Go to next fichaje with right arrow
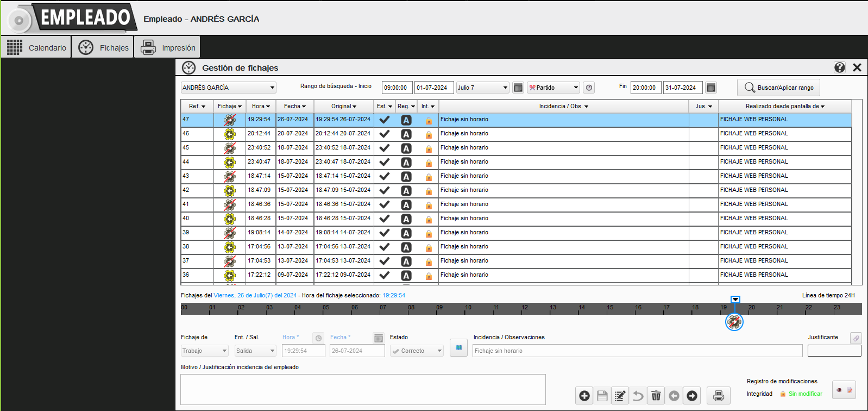This screenshot has width=868, height=411. tap(692, 396)
